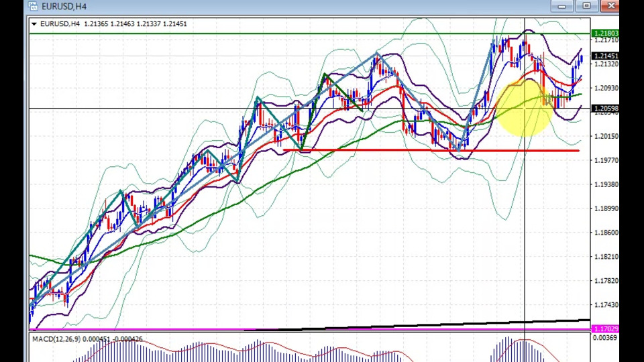The image size is (644, 362).
Task: Select the magenta 1.17029 price label
Action: tap(605, 328)
